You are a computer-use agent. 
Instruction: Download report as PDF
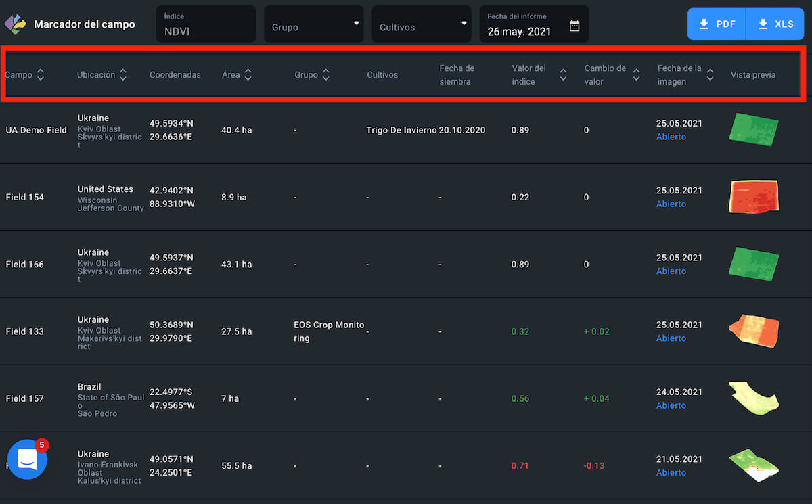(x=717, y=24)
